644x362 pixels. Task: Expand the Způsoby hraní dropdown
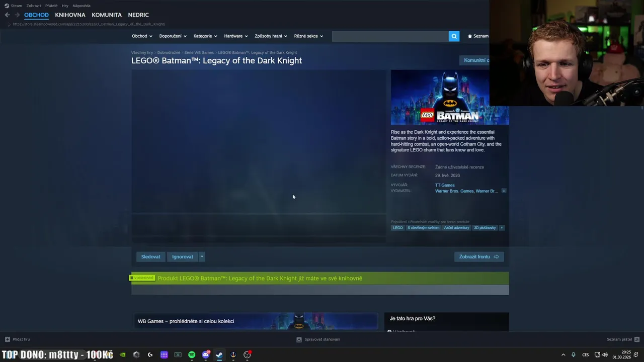[x=271, y=36]
